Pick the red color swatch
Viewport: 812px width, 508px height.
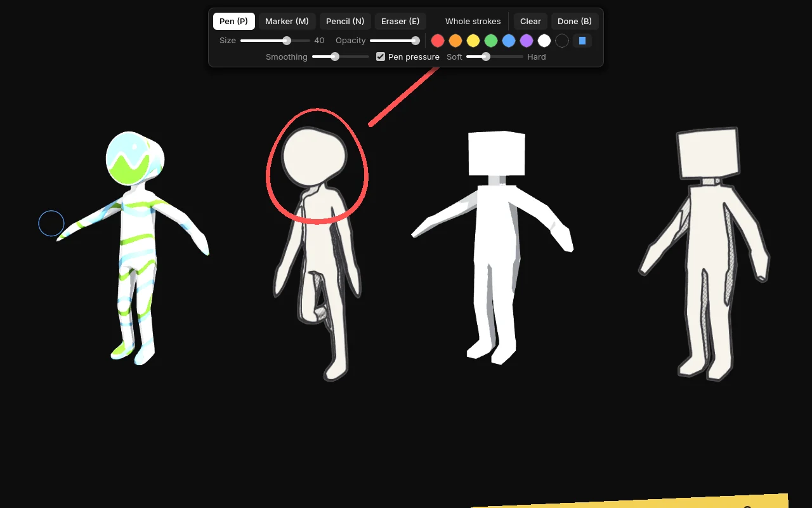[438, 41]
